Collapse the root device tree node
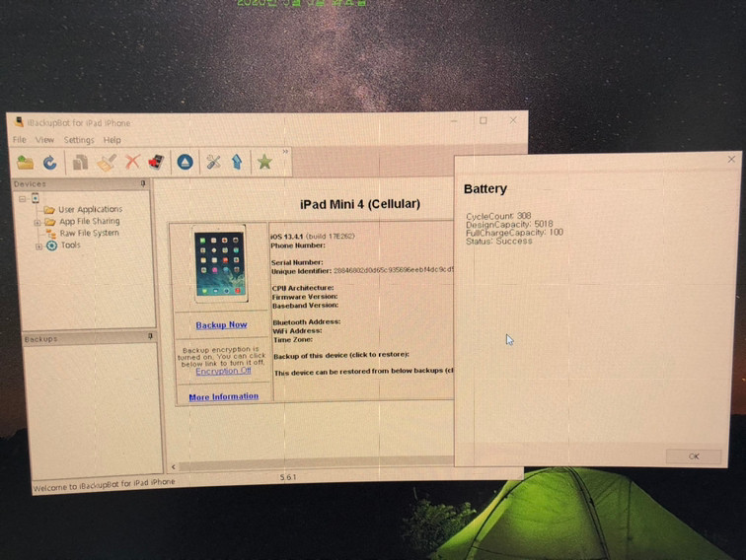 (x=22, y=197)
